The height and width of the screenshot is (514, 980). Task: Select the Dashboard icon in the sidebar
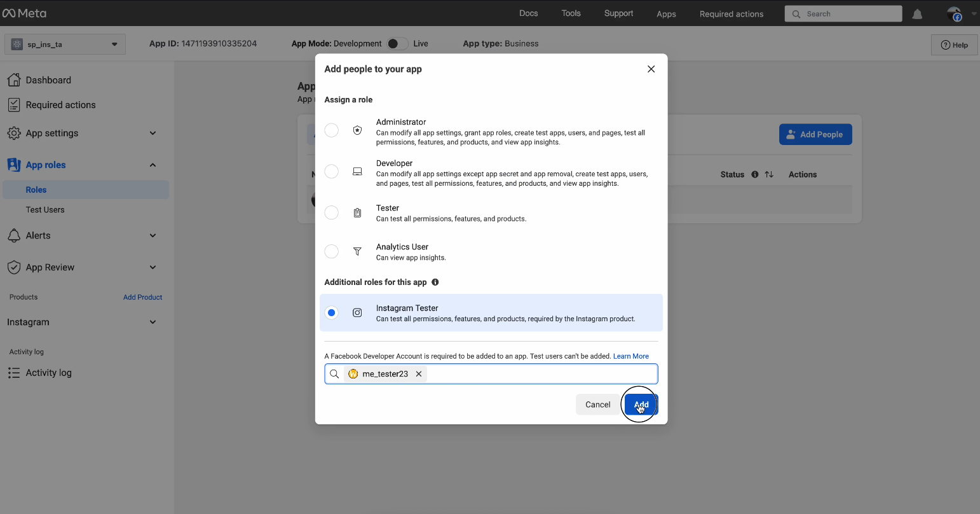14,80
